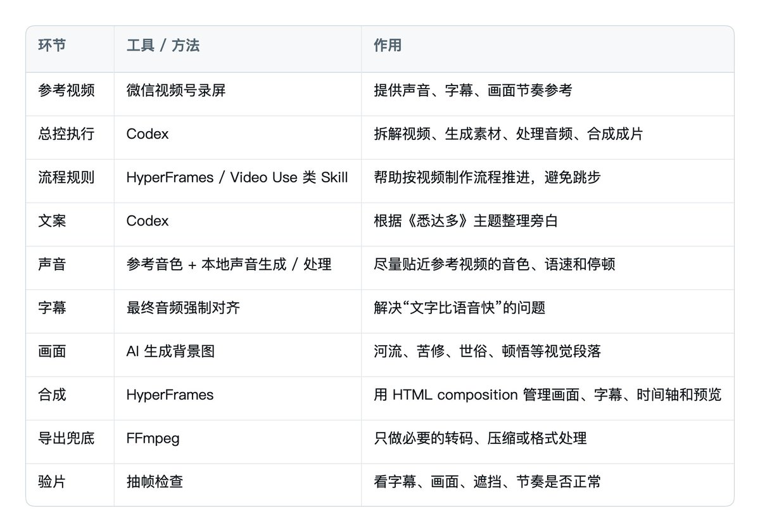Select the 微信视频号录屏 cell
This screenshot has width=760, height=532.
176,91
